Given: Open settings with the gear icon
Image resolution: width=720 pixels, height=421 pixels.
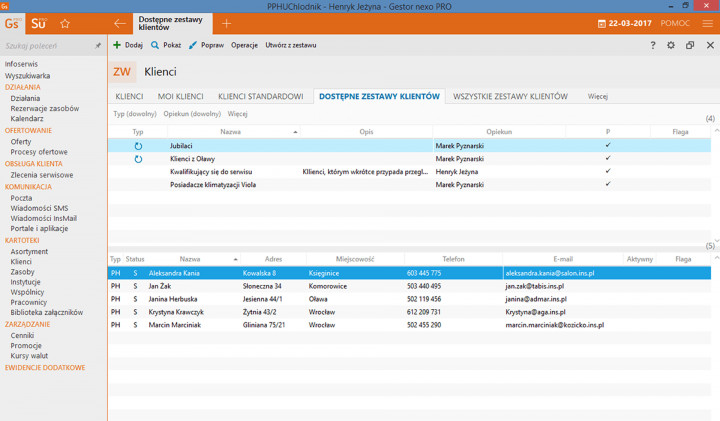Looking at the screenshot, I should pyautogui.click(x=671, y=45).
